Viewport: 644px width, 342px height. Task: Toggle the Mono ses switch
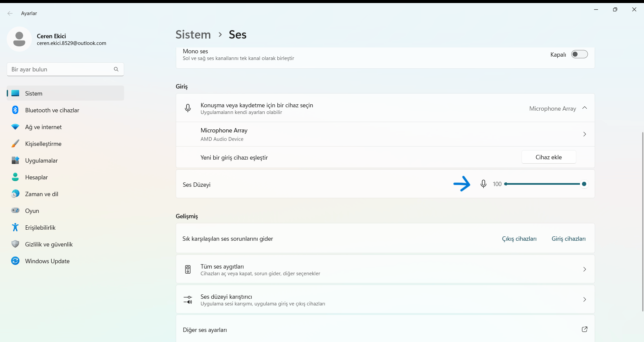coord(579,54)
